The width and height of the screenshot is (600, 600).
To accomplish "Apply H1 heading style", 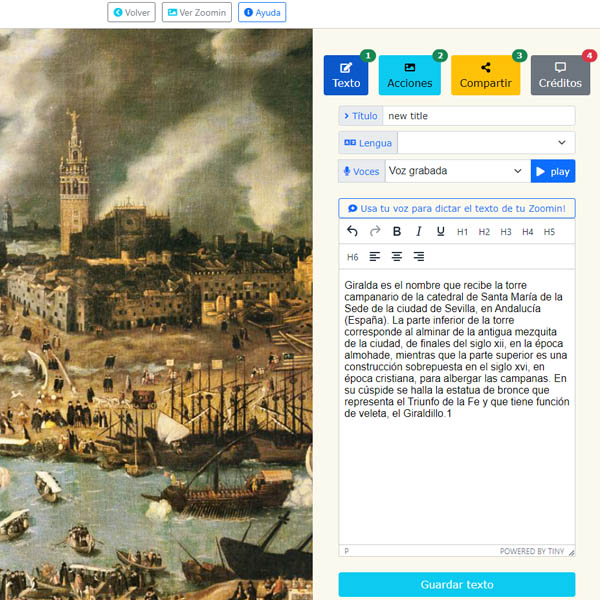I will point(462,232).
